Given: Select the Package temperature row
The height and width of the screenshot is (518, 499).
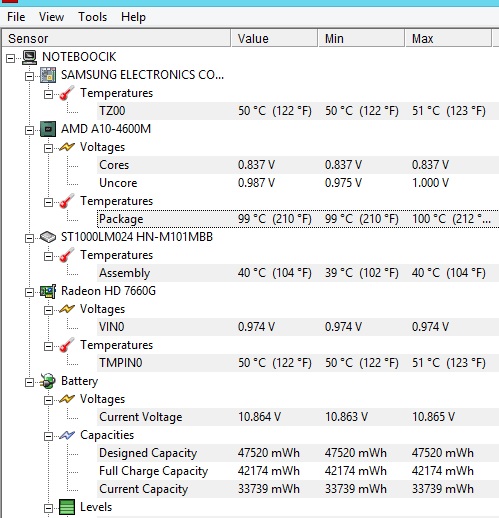Looking at the screenshot, I should pos(298,219).
